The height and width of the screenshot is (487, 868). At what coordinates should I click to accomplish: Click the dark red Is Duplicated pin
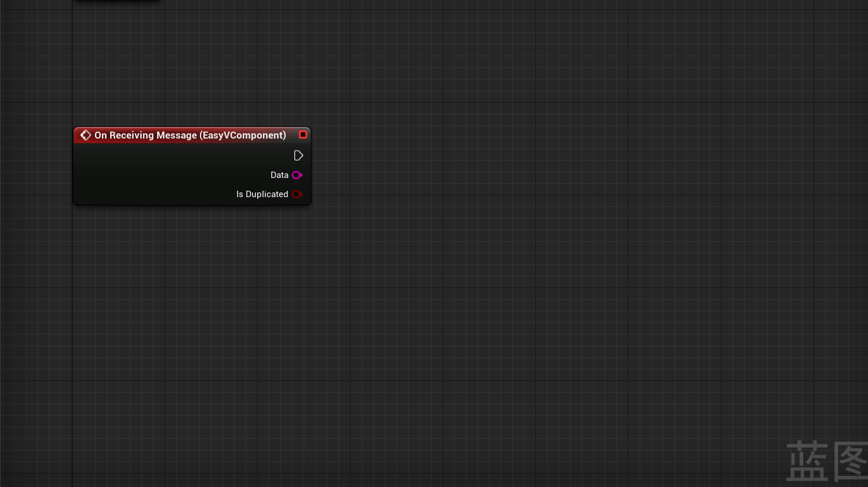point(297,194)
